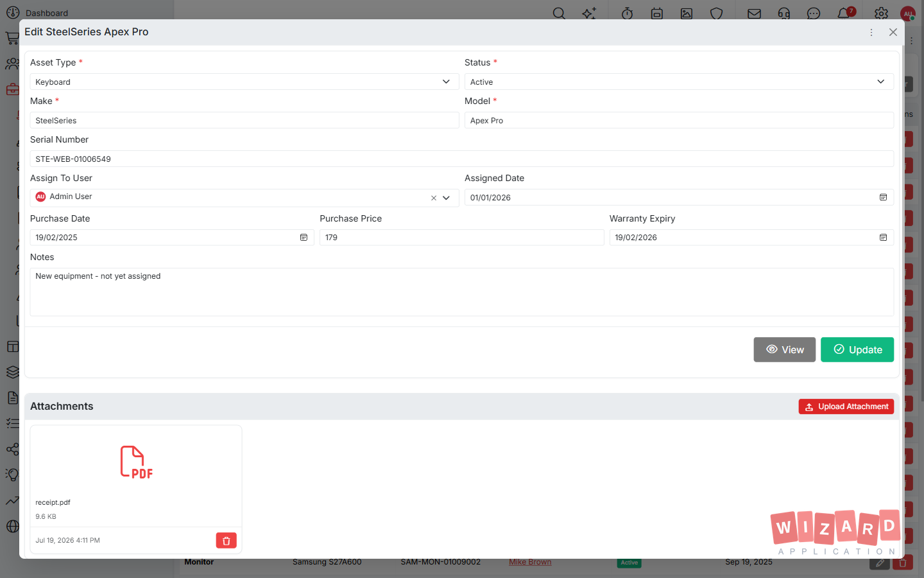Click the Purchase Price field
This screenshot has width=924, height=578.
click(462, 237)
